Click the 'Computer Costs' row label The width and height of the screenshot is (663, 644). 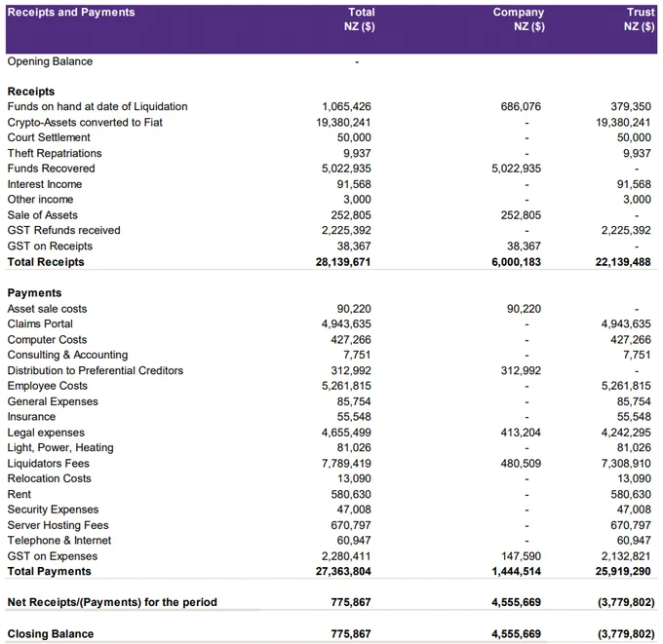pyautogui.click(x=47, y=340)
